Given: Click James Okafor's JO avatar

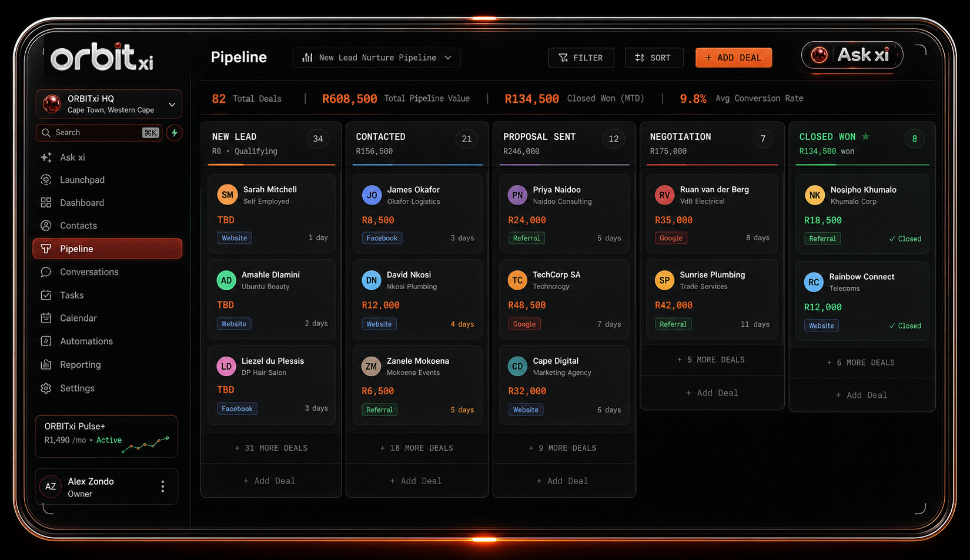Looking at the screenshot, I should (x=372, y=195).
